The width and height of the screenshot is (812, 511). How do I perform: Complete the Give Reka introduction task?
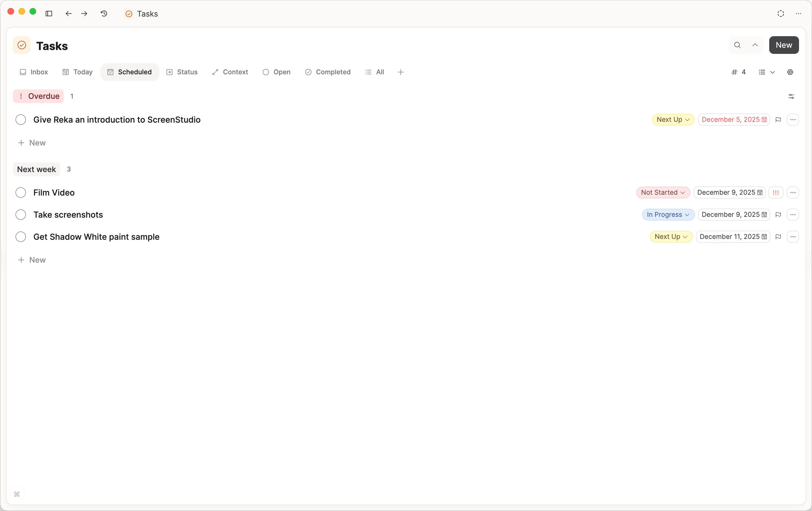pyautogui.click(x=21, y=120)
